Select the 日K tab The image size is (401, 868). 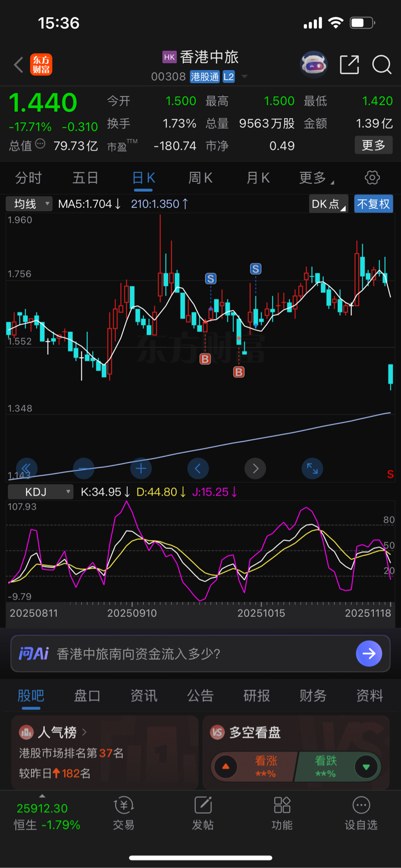(x=144, y=178)
